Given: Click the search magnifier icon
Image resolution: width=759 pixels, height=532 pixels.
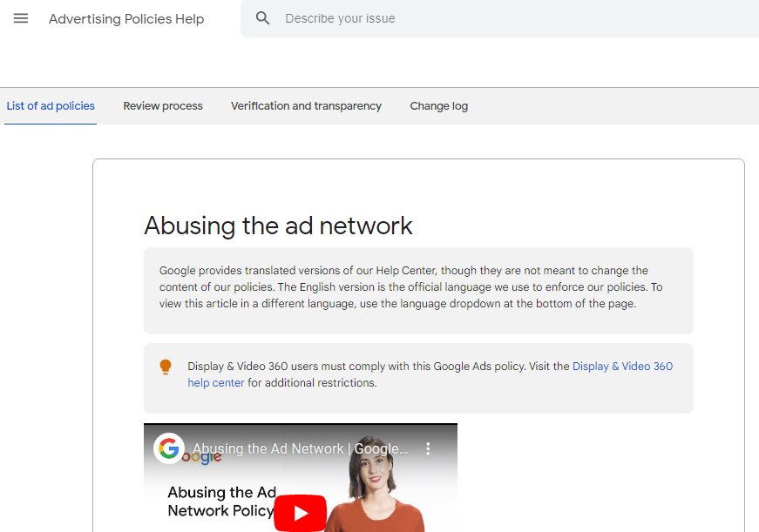Looking at the screenshot, I should 263,18.
